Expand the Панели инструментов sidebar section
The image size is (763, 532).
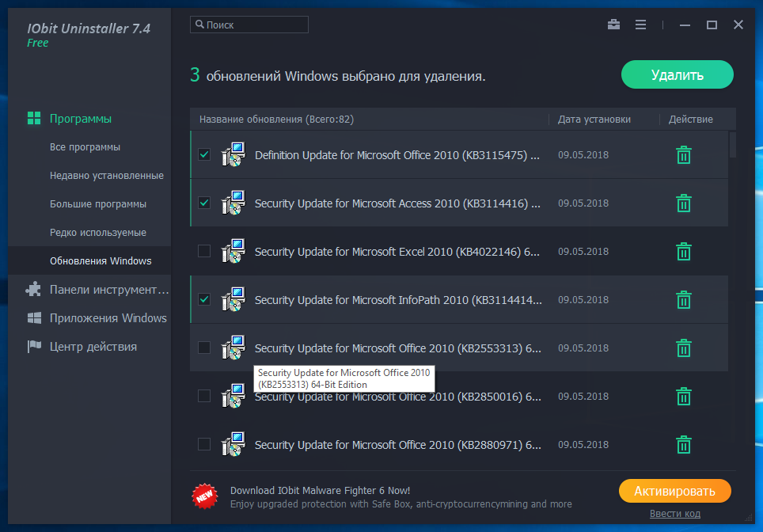tap(108, 290)
